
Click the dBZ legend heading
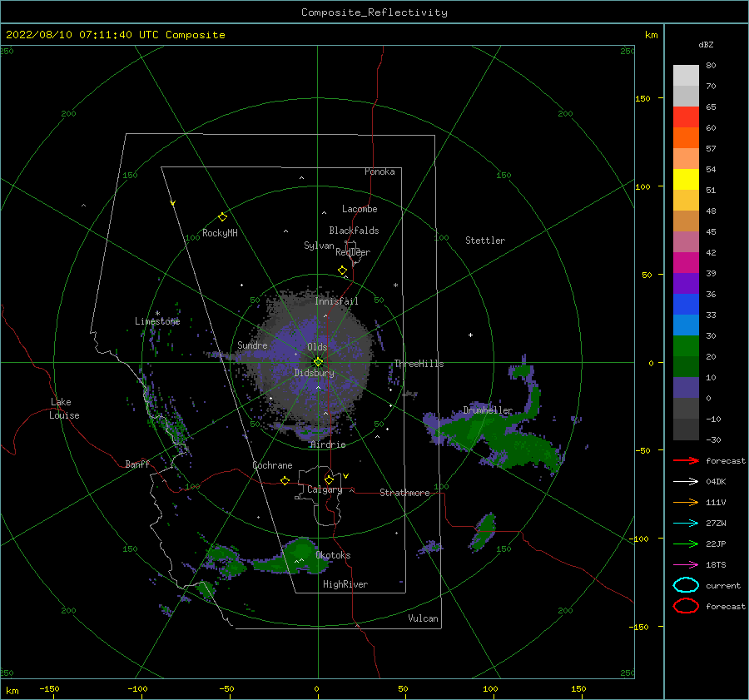point(706,44)
